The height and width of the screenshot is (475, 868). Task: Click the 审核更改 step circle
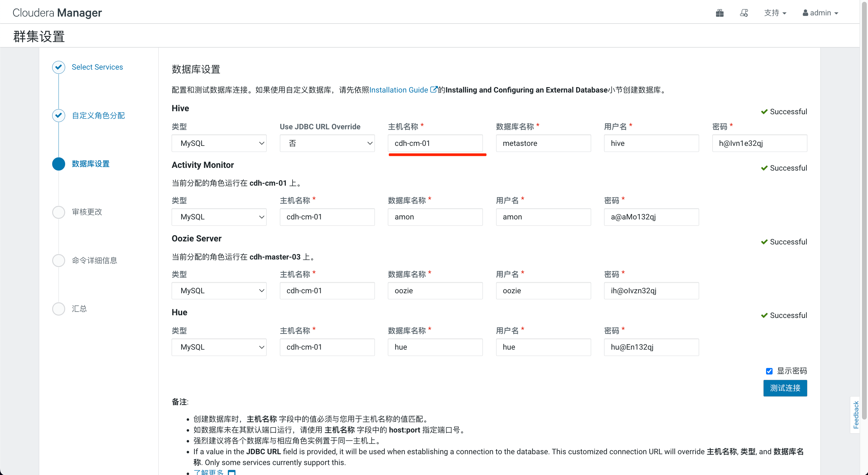59,212
